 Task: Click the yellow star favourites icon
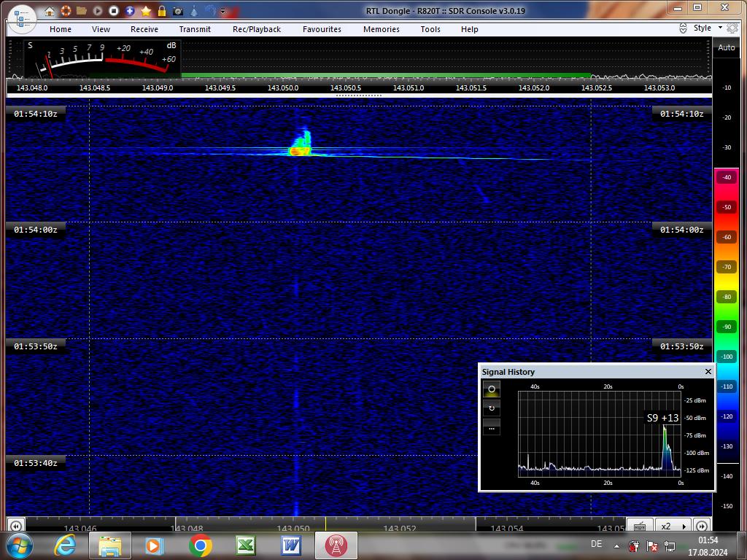pos(146,10)
